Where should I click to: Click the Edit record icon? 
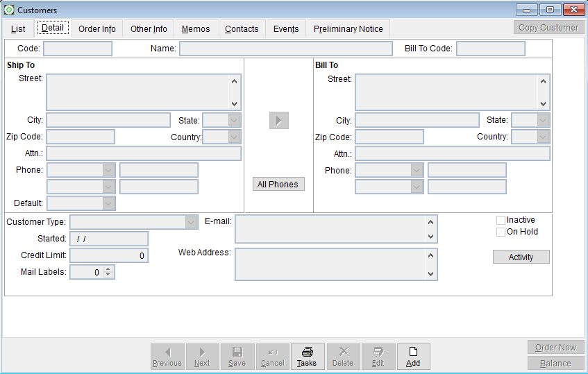378,352
